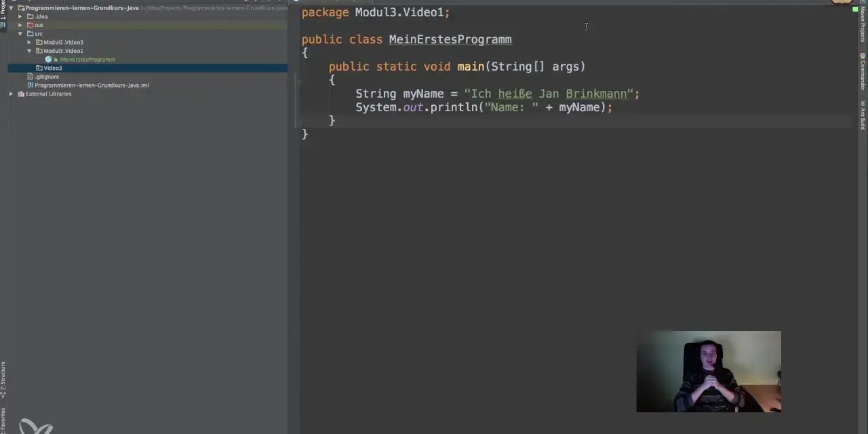Image resolution: width=868 pixels, height=434 pixels.
Task: Expand the out folder arrow
Action: coord(20,25)
